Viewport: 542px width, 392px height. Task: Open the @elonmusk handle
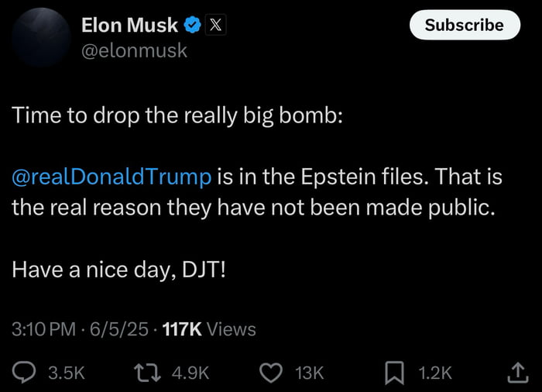tap(134, 51)
